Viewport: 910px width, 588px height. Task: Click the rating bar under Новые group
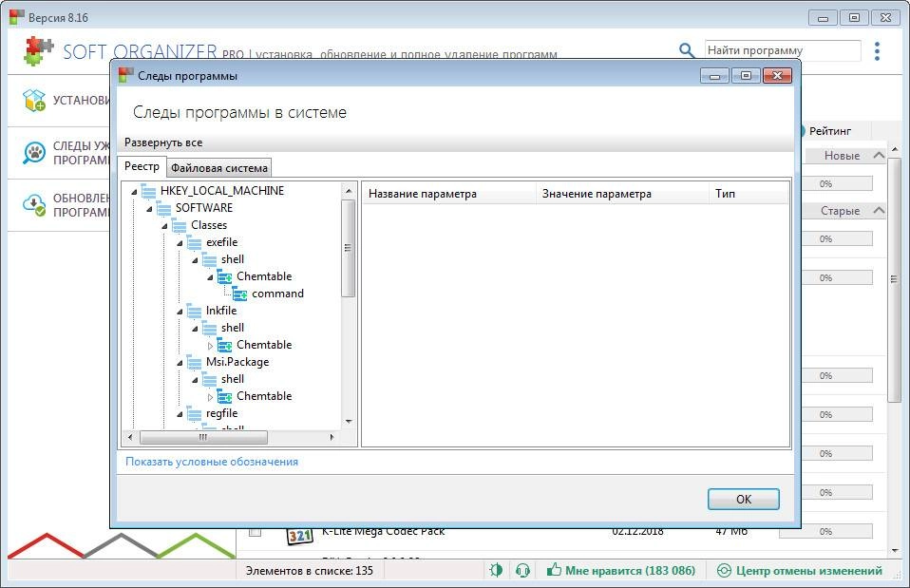(837, 183)
